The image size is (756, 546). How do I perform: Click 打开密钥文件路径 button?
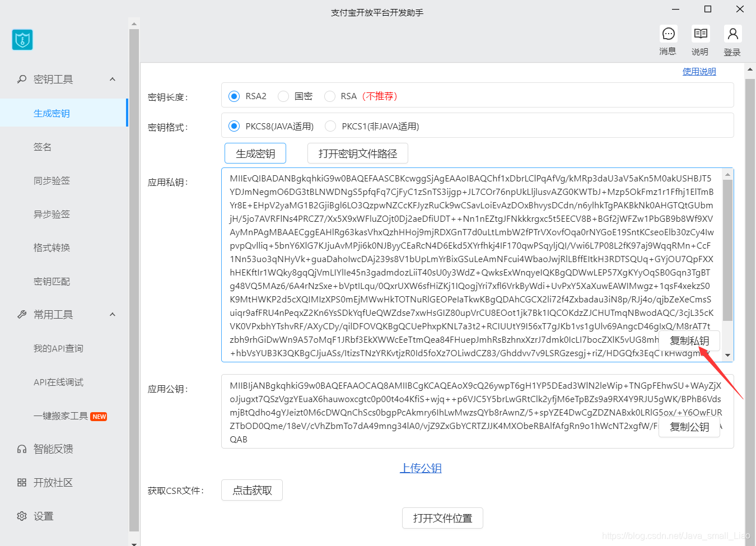point(358,153)
